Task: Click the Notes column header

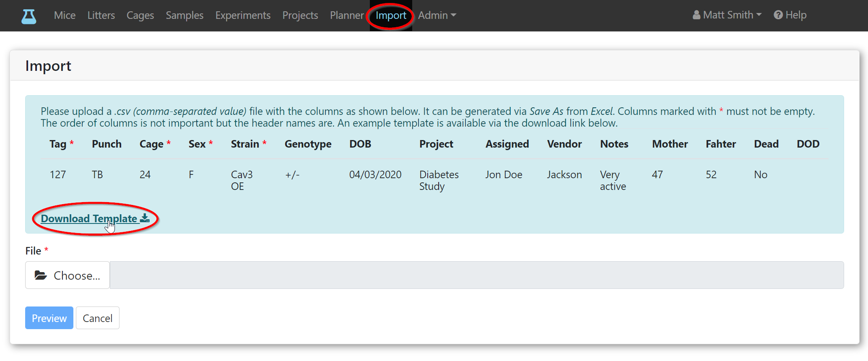Action: pos(614,144)
